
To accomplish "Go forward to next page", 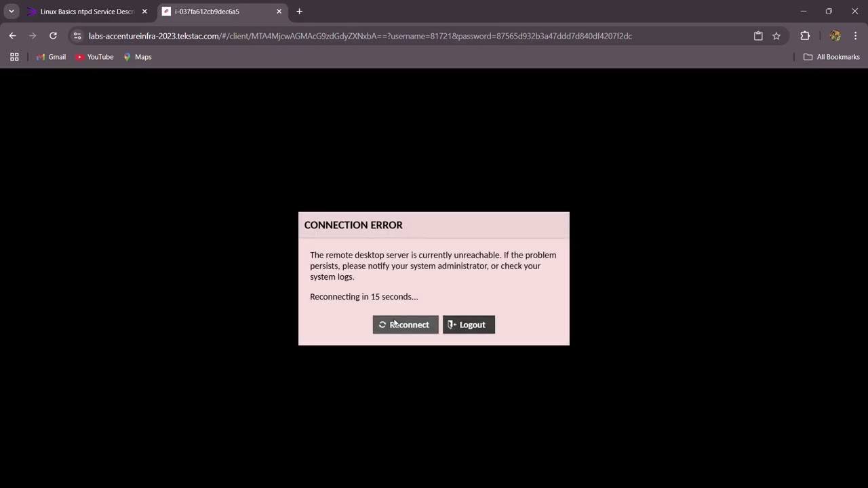I will [x=33, y=36].
